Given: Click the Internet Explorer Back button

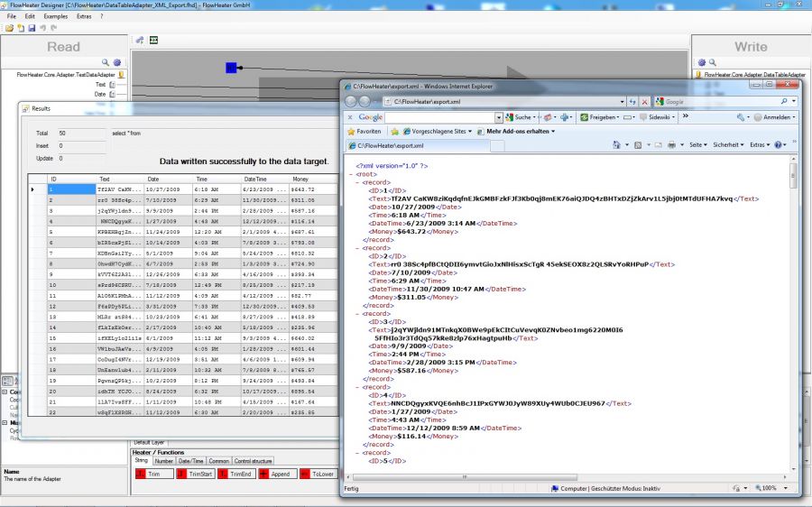Looking at the screenshot, I should [x=351, y=102].
